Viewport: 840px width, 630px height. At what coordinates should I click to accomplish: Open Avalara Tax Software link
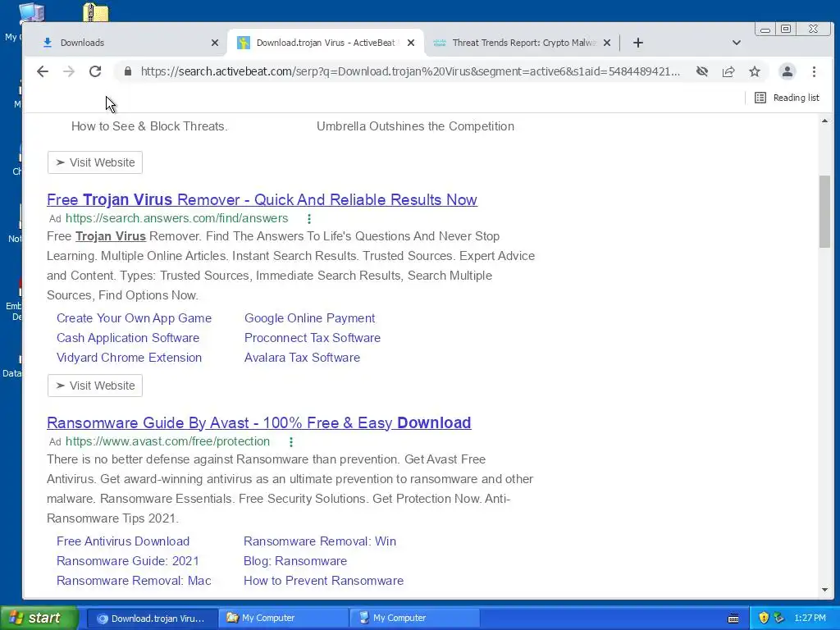click(x=302, y=358)
